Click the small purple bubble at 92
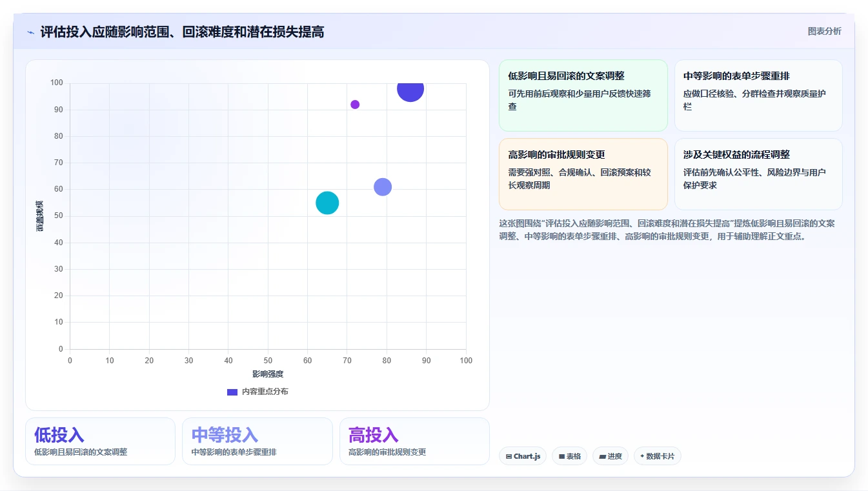 click(x=355, y=105)
